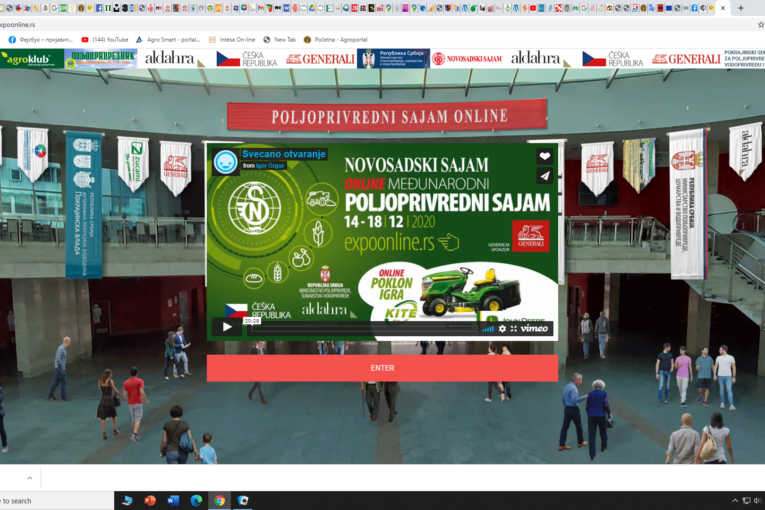Open the Igor Grgur author link

tap(270, 165)
